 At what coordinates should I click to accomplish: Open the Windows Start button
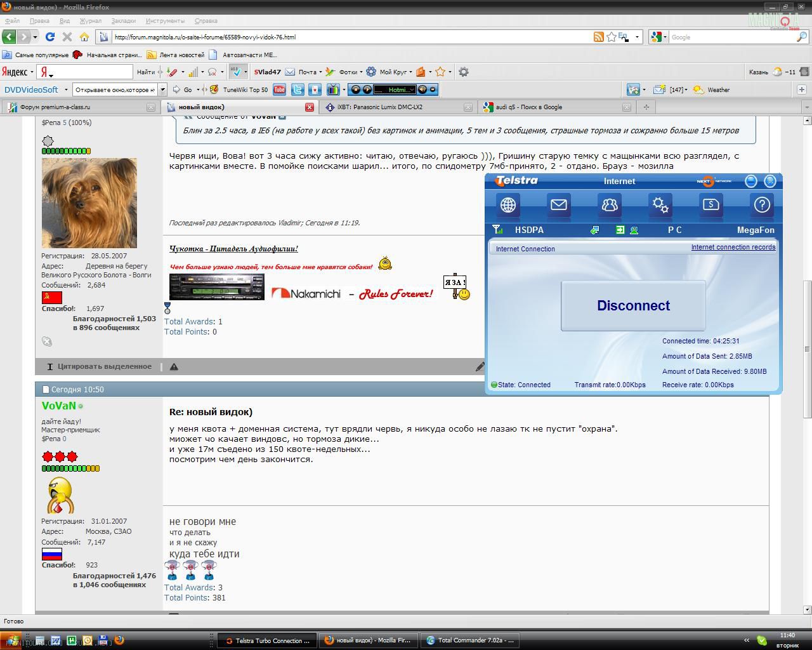pyautogui.click(x=10, y=640)
